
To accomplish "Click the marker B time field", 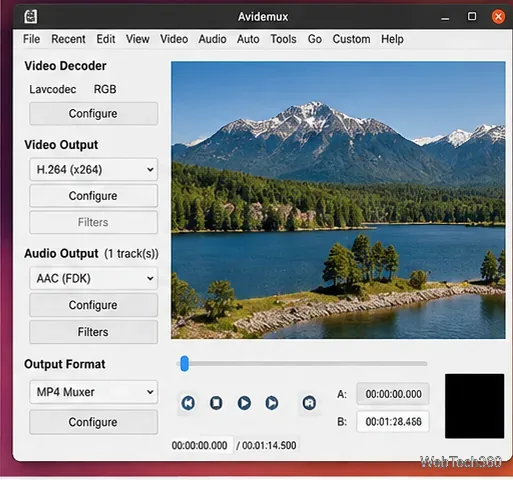I will 393,422.
